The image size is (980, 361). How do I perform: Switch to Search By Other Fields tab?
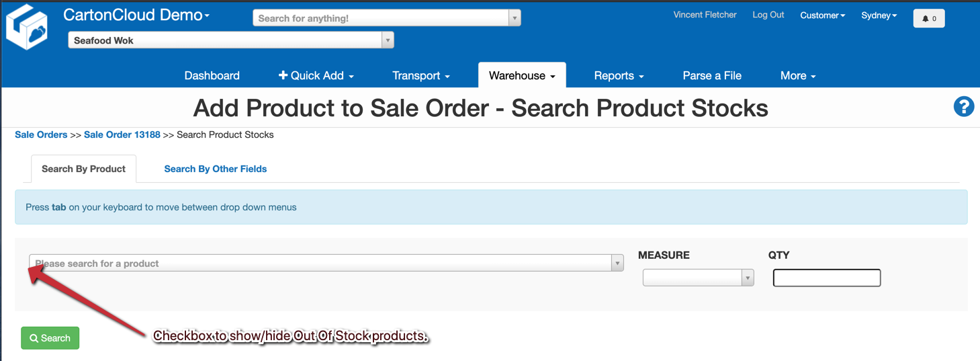pyautogui.click(x=216, y=169)
